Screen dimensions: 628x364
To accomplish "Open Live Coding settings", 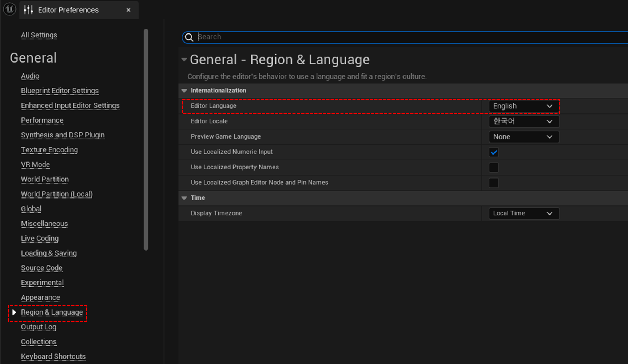I will (x=40, y=239).
